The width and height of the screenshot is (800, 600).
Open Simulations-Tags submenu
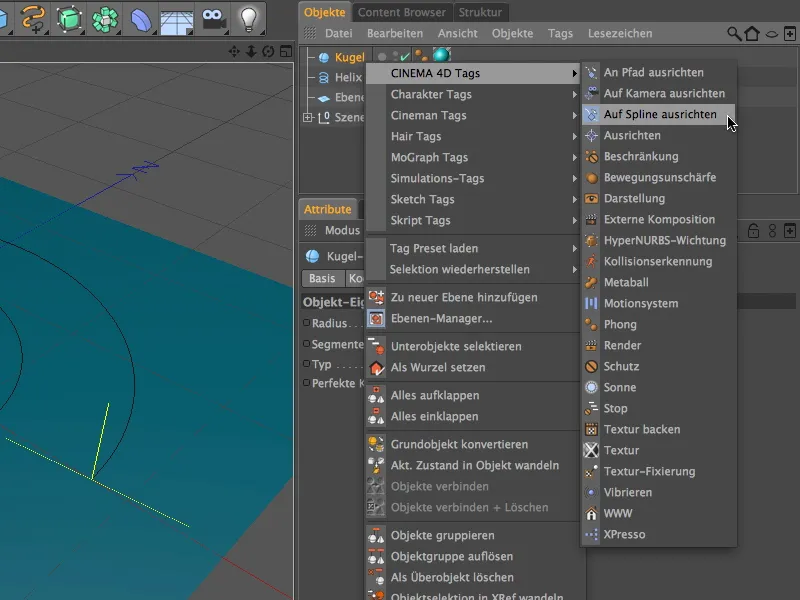[472, 178]
